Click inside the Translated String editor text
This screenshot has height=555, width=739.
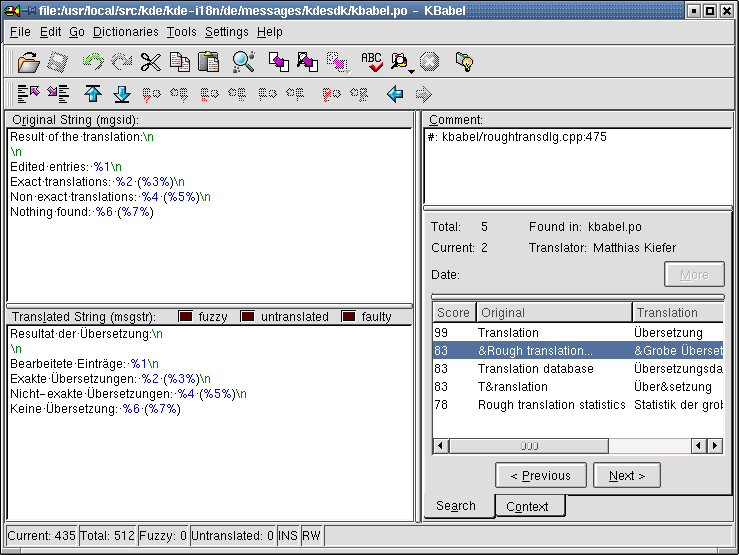point(210,422)
